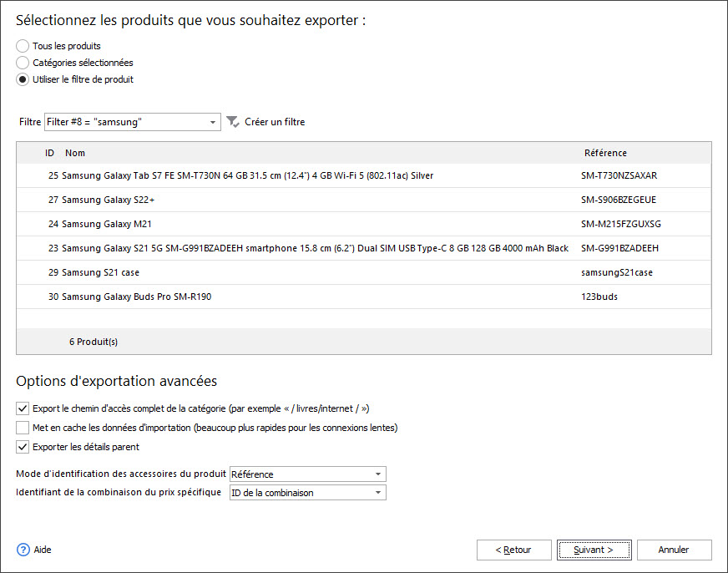This screenshot has width=728, height=573.
Task: Select the 'Samsung Galaxy M21' product row
Action: point(363,224)
